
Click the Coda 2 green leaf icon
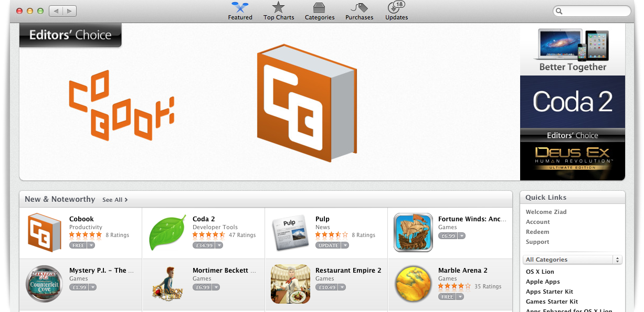point(168,232)
